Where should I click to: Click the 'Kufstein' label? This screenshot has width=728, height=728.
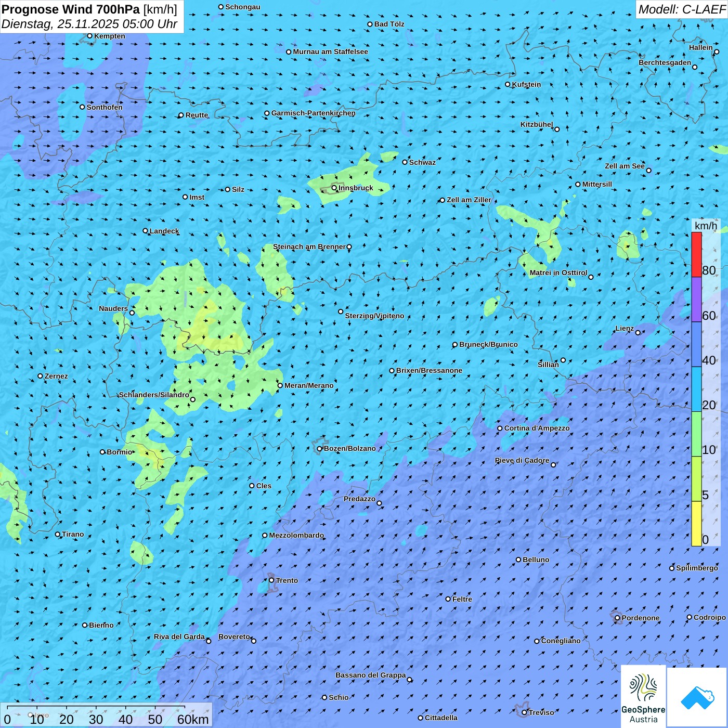point(526,84)
